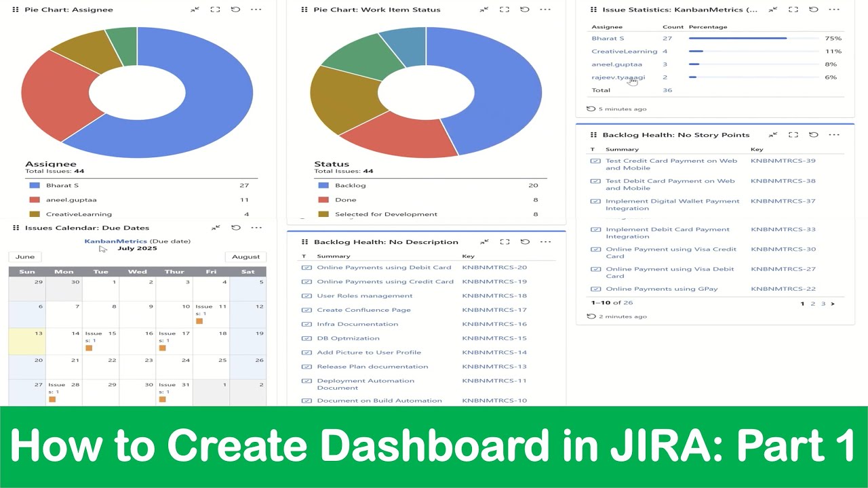Click task icon beside User Roles management

point(307,296)
